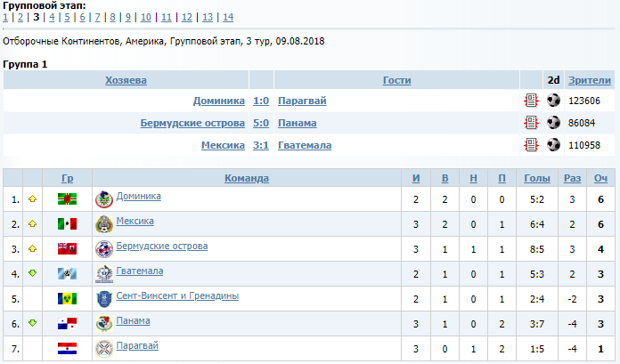
Task: Click the 2D soccer ball for Mexico–Guatemala
Action: (x=553, y=145)
